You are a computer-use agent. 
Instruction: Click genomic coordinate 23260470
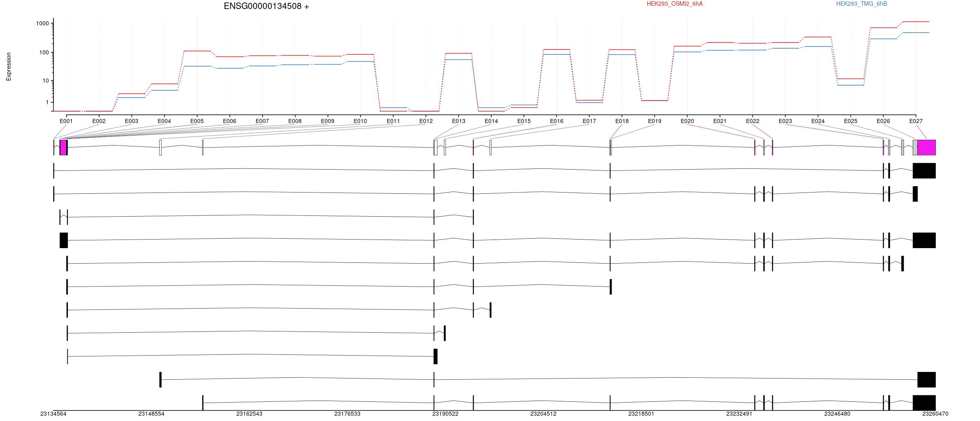[935, 414]
